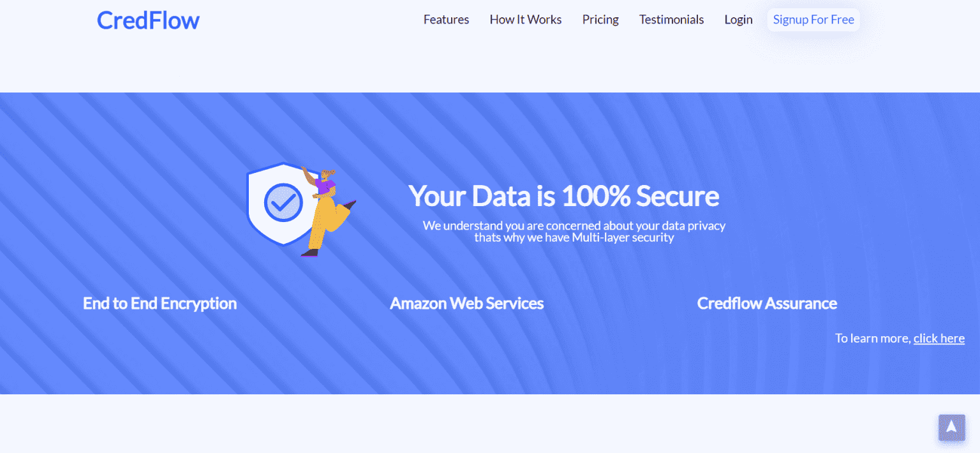Image resolution: width=980 pixels, height=453 pixels.
Task: Open the How It Works section
Action: 525,19
